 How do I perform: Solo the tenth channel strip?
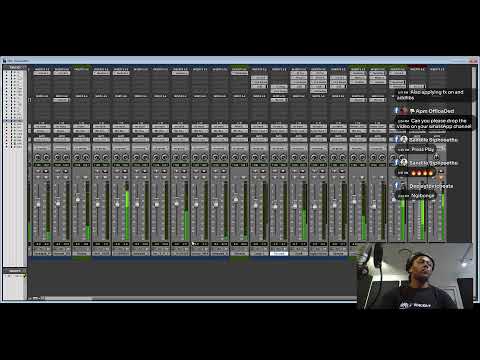pos(216,177)
